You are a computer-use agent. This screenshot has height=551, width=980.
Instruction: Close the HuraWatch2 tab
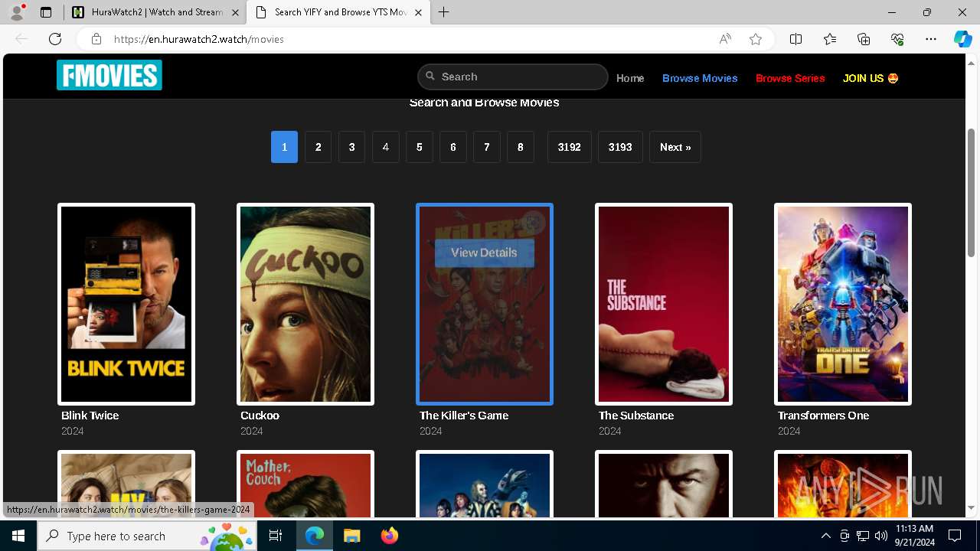(235, 12)
